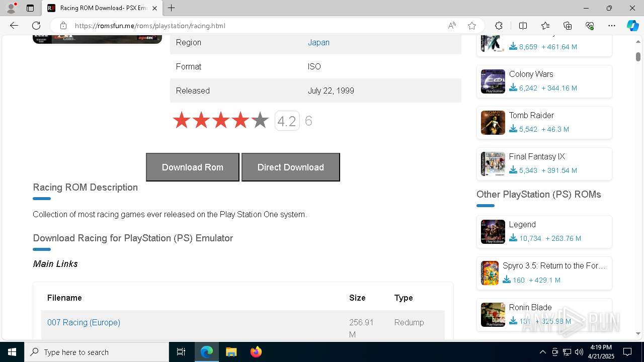Open Copilot sidebar
This screenshot has height=362, width=644.
pos(632,26)
